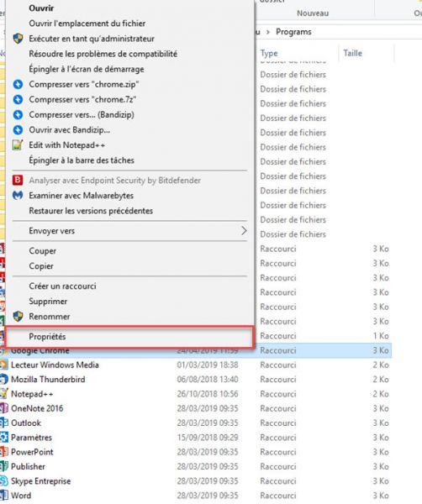Choose Épingler à l'écran de démarrage
This screenshot has width=422, height=504.
[87, 69]
